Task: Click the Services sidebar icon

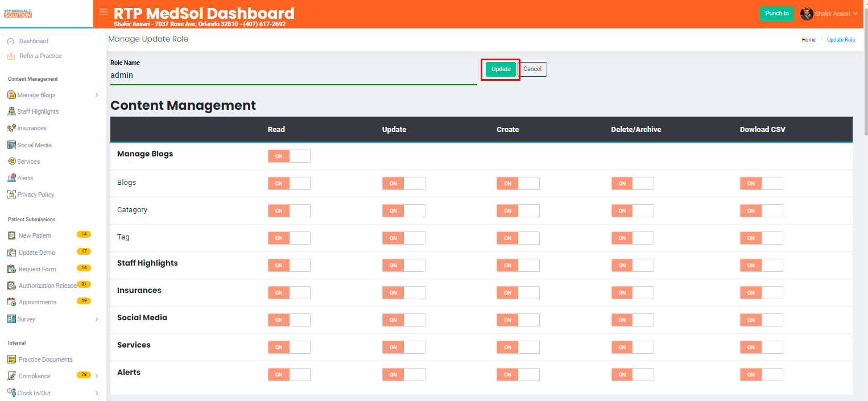Action: pos(11,162)
